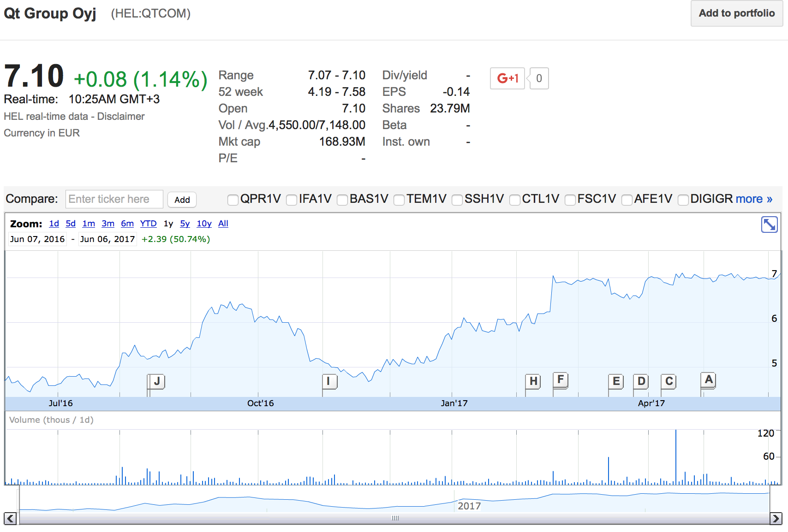Click news flag marker D on chart
The width and height of the screenshot is (788, 532).
click(x=641, y=381)
